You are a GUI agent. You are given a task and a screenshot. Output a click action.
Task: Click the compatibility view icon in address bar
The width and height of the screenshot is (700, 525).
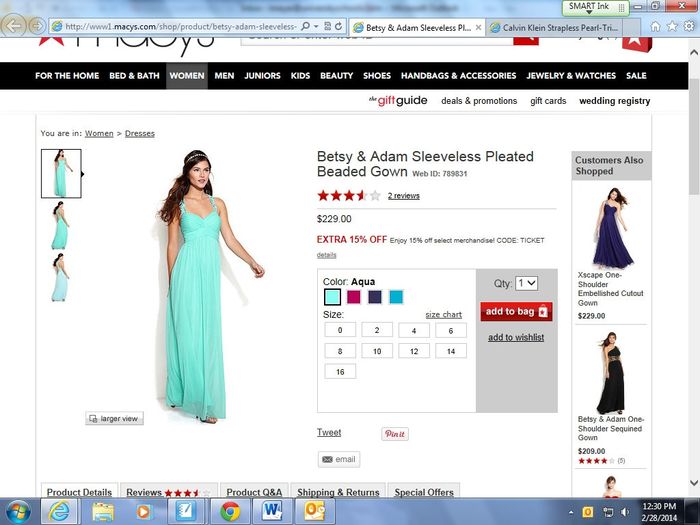pos(327,26)
